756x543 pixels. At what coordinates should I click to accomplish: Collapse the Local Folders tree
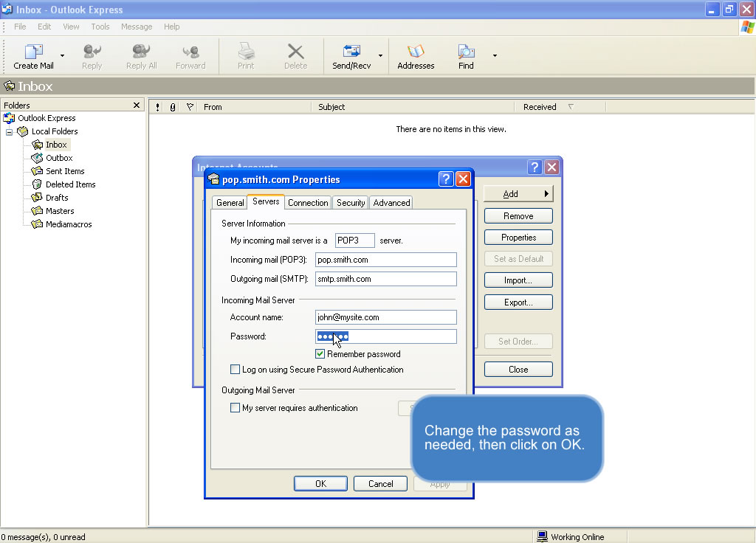[10, 132]
